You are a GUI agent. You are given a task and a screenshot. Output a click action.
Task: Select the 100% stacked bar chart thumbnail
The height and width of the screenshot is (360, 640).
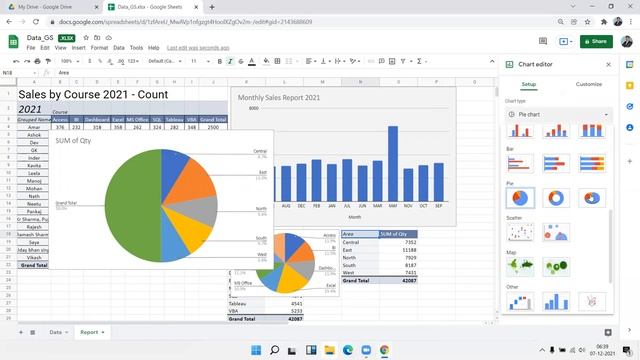click(592, 164)
